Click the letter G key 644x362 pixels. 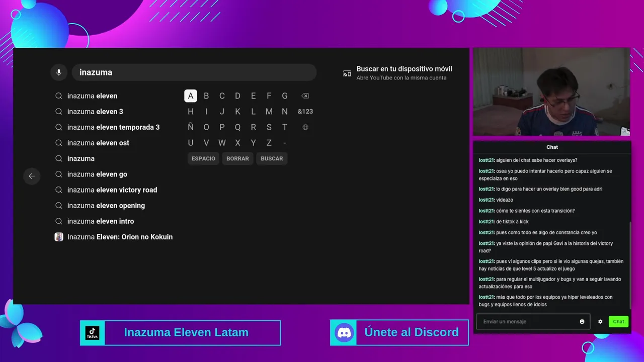(285, 96)
